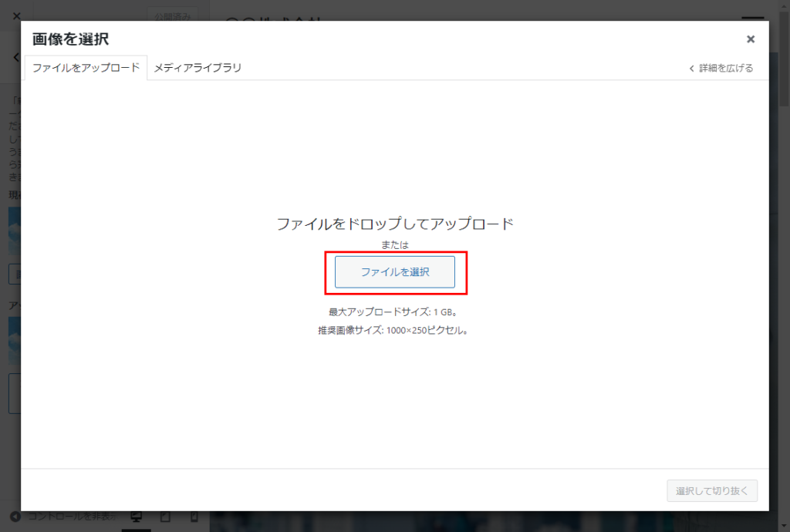Select the ファイルをアップロード tab

point(86,68)
